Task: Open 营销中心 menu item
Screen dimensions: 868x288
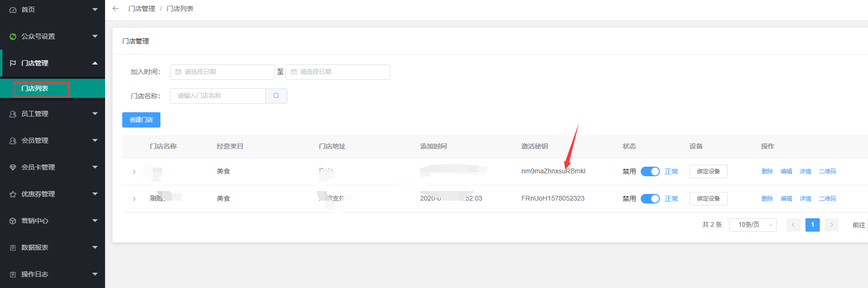Action: pyautogui.click(x=53, y=221)
